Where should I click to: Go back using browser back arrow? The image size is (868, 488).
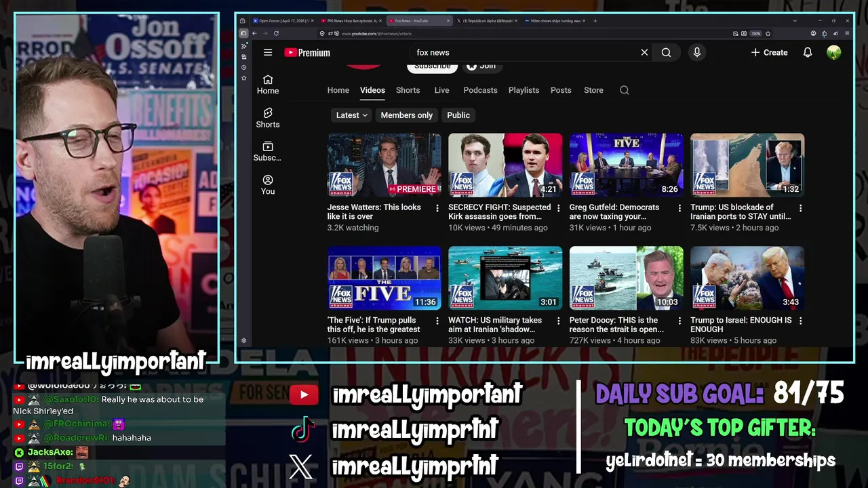tap(254, 33)
